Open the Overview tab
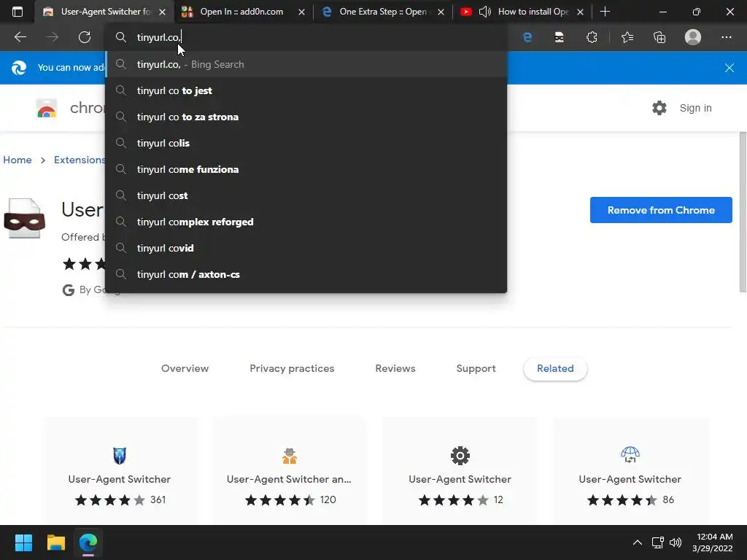747x560 pixels. (185, 368)
